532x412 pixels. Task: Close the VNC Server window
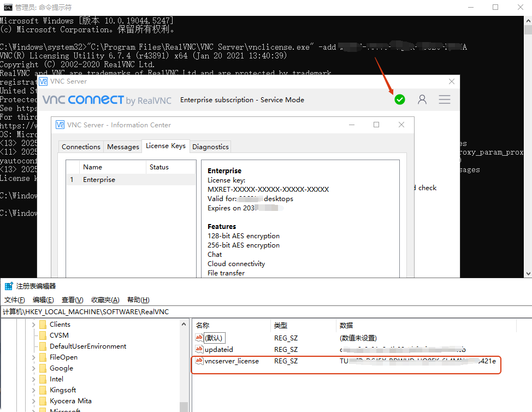[451, 81]
